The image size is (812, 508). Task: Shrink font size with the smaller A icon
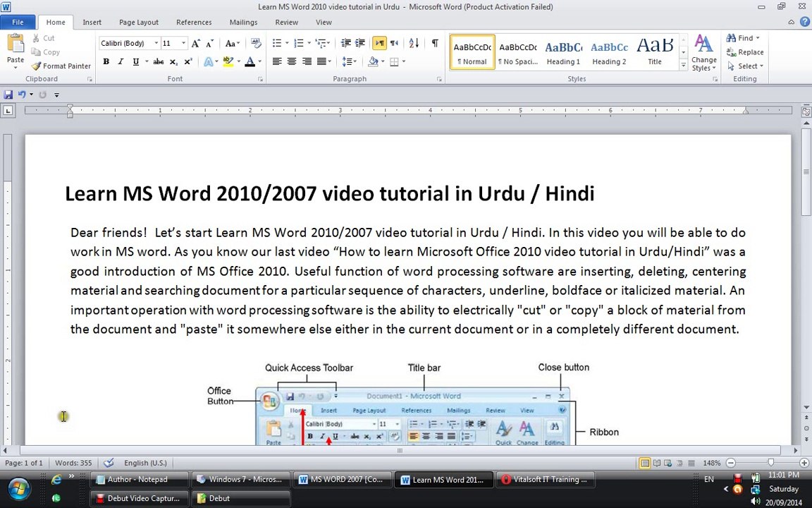coord(209,44)
